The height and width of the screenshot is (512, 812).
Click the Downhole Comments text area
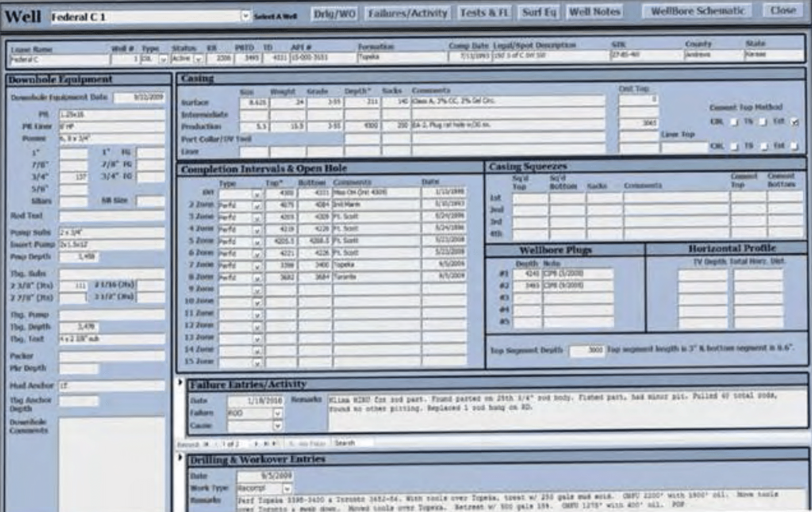pos(112,465)
